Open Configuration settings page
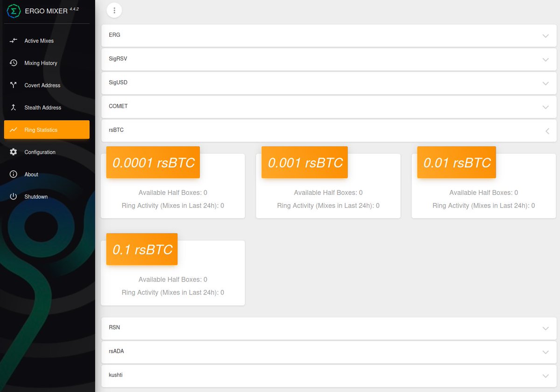 point(47,152)
